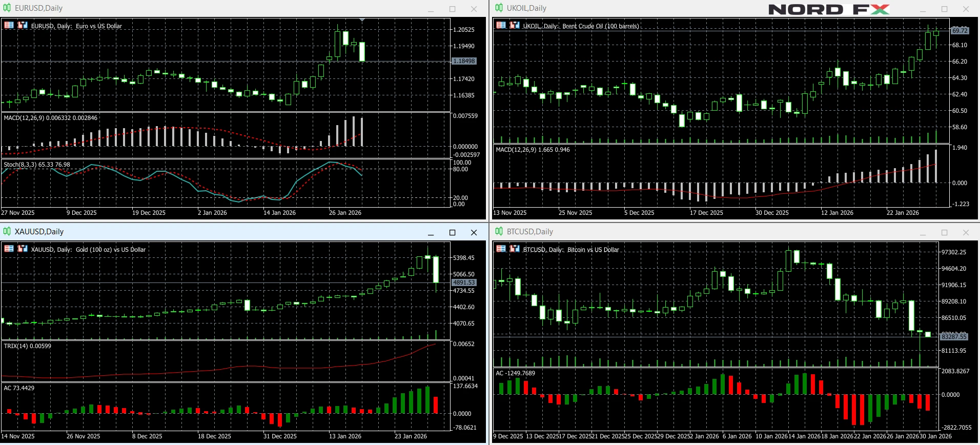Click the EURUSD current price tag 1.18498

[464, 61]
